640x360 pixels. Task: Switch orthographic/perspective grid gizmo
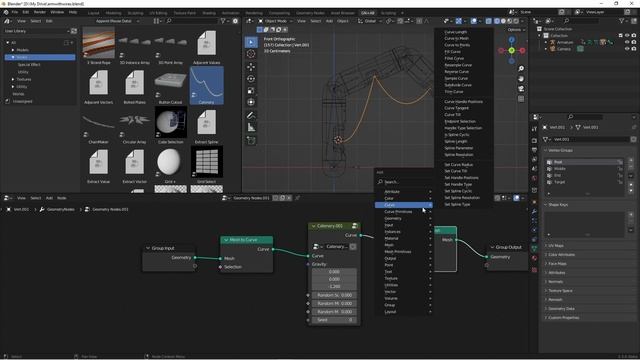coord(521,98)
